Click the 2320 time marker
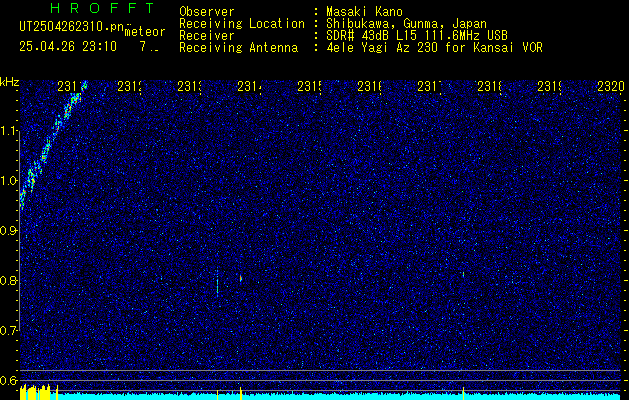The height and width of the screenshot is (400, 629). tap(611, 87)
